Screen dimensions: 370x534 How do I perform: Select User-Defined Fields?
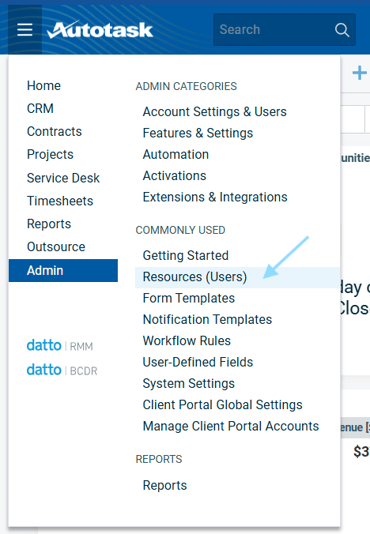pos(198,362)
